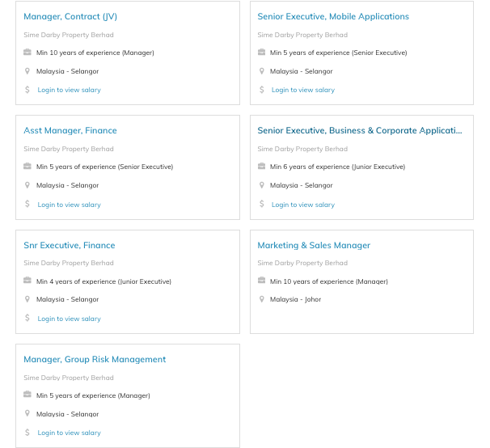The height and width of the screenshot is (448, 490).
Task: Click location pin icon in Marketing & Sales Manager card
Action: tap(261, 299)
